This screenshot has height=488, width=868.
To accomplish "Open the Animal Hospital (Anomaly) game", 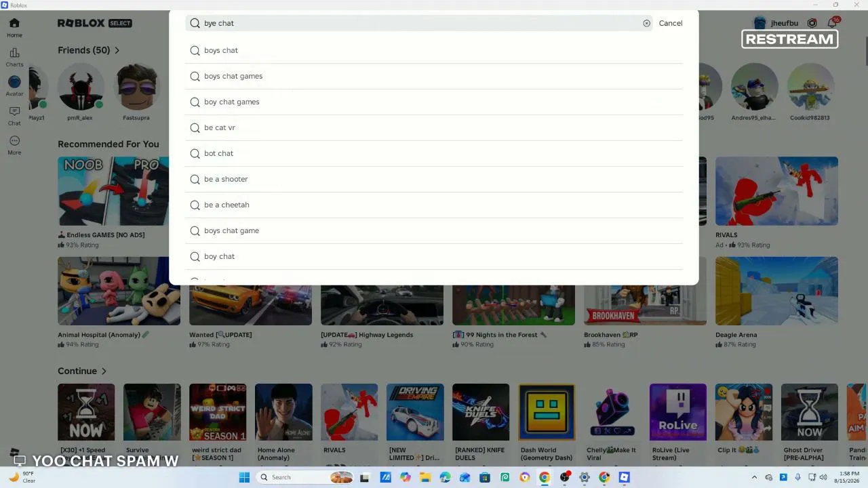I will 119,291.
